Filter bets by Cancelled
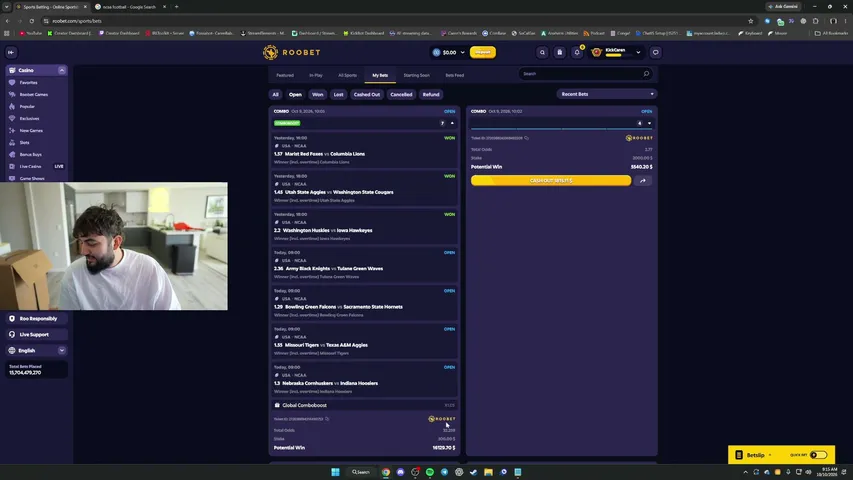Image resolution: width=853 pixels, height=480 pixels. coord(401,95)
